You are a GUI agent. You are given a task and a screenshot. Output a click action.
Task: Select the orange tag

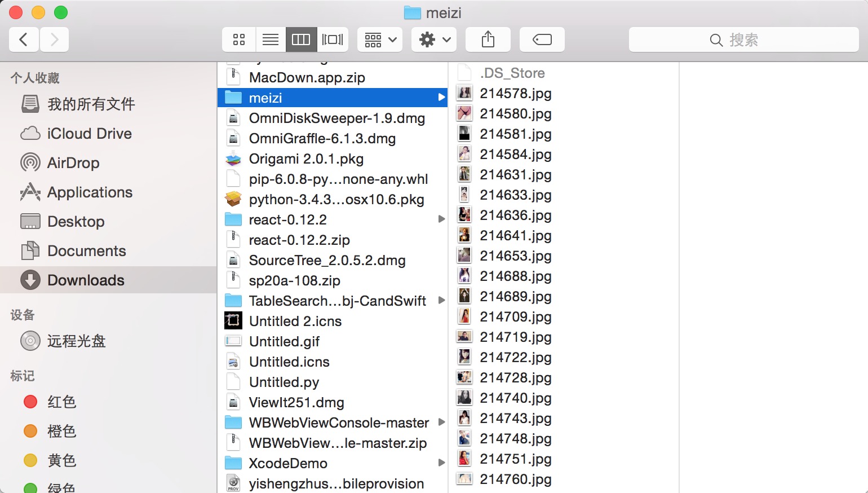tap(108, 432)
